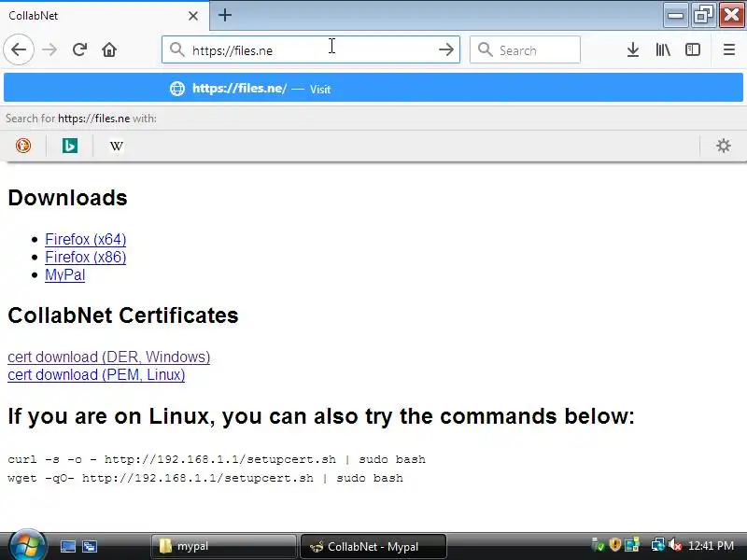The width and height of the screenshot is (747, 560).
Task: Reload the current page
Action: (x=79, y=49)
